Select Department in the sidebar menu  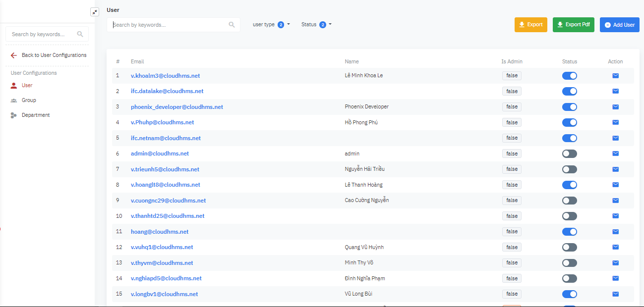pyautogui.click(x=36, y=115)
